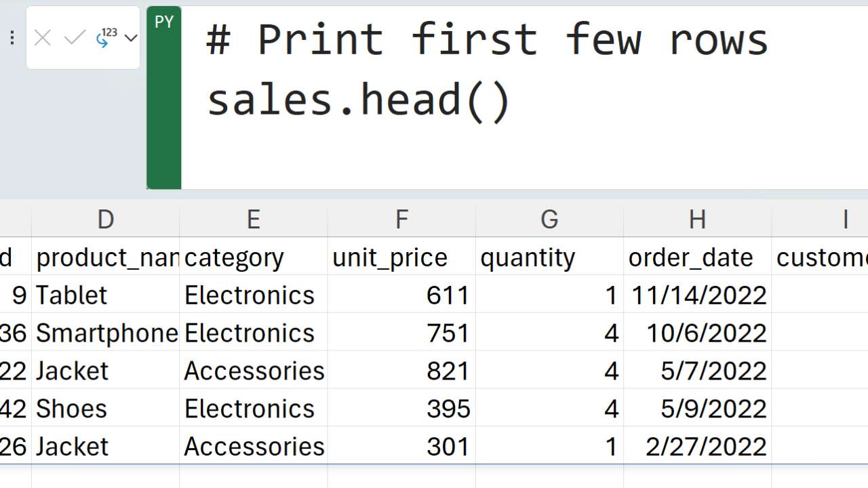Select column E header
This screenshot has width=868, height=488.
253,220
